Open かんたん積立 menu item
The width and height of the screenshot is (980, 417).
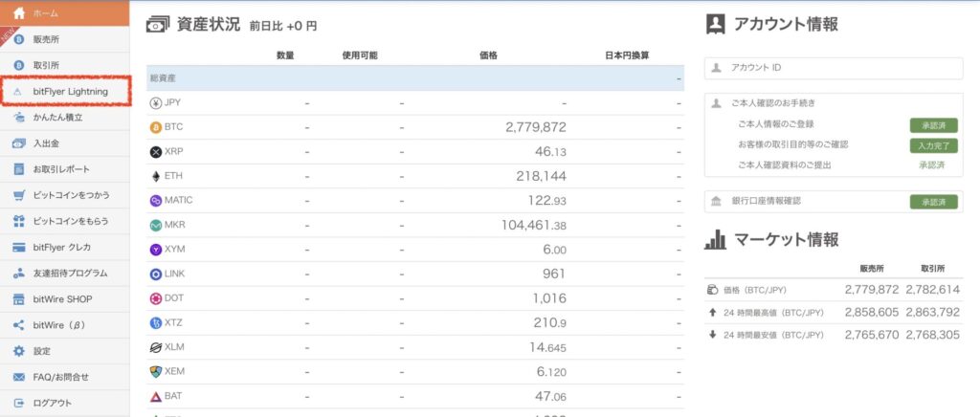pos(65,118)
